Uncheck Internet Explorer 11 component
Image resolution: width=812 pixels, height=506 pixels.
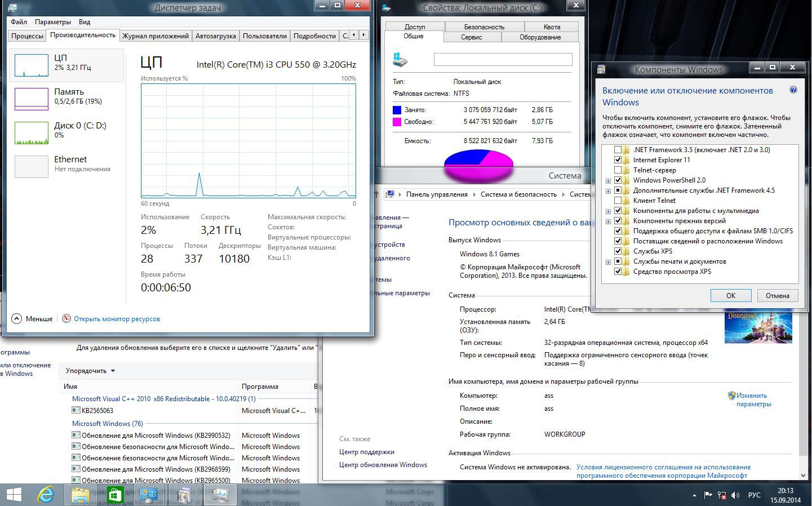point(618,160)
